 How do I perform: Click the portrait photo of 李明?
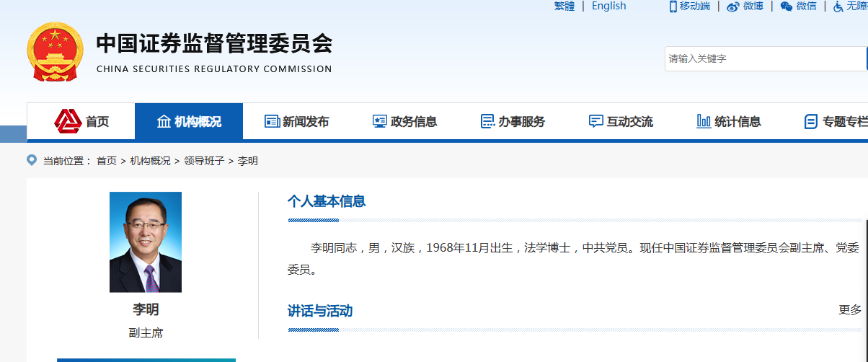click(146, 242)
